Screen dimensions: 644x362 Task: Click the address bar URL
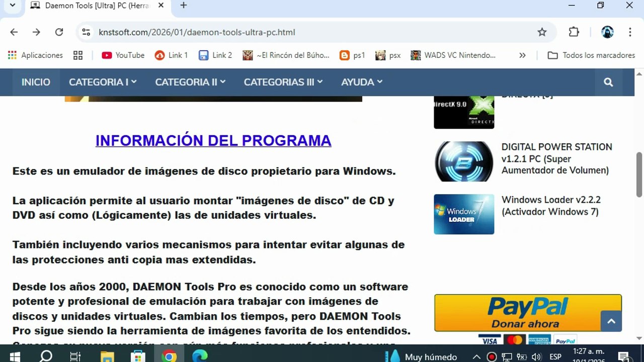197,32
